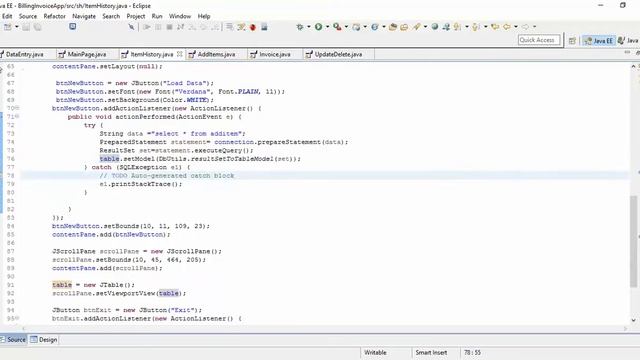640x360 pixels.
Task: Click the Debug bug launch icon
Action: [x=300, y=27]
